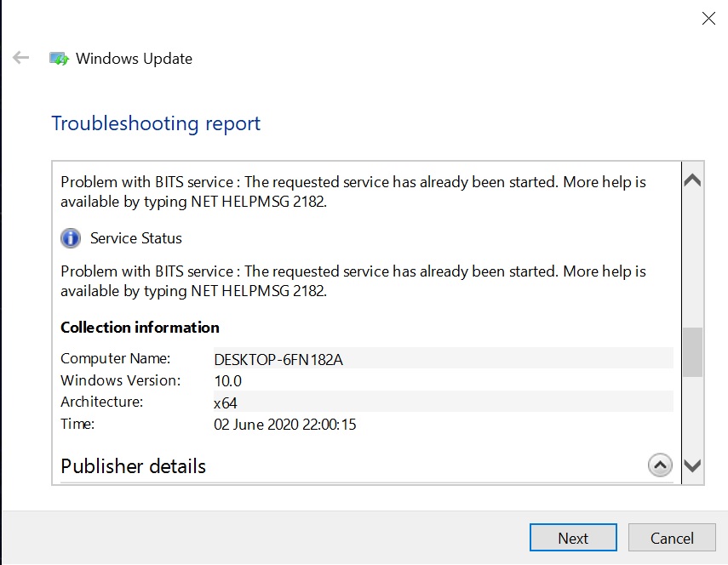Click the report scrollbar thumb

692,352
